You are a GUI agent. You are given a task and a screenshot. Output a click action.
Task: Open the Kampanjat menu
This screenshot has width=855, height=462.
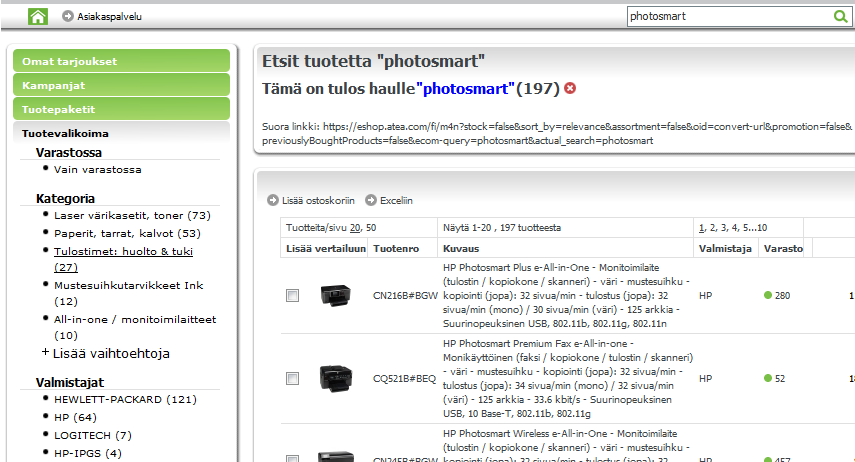tap(121, 85)
